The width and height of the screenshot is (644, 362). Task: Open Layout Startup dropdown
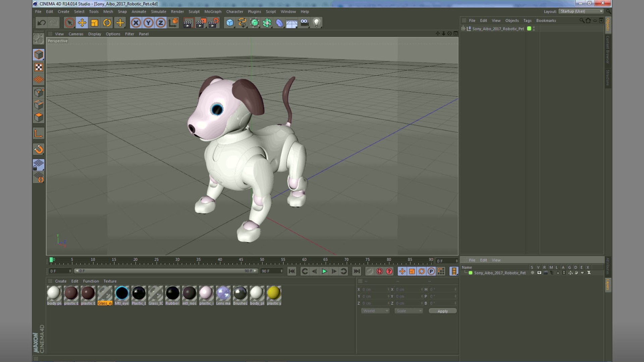pyautogui.click(x=581, y=11)
